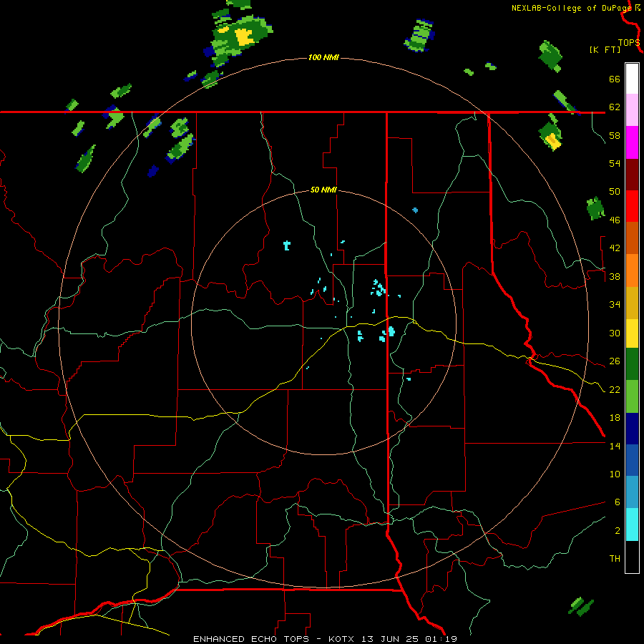Select the magenta legend color segment

tap(632, 142)
